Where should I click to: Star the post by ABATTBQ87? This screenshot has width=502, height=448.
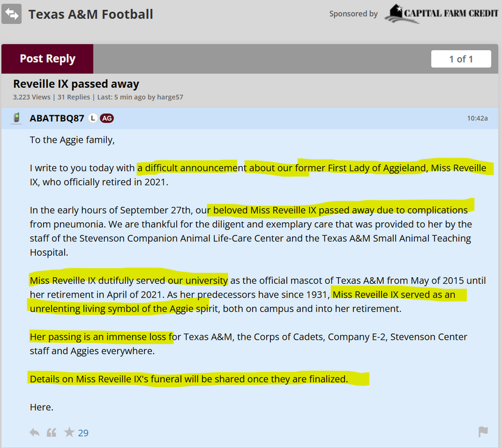69,432
